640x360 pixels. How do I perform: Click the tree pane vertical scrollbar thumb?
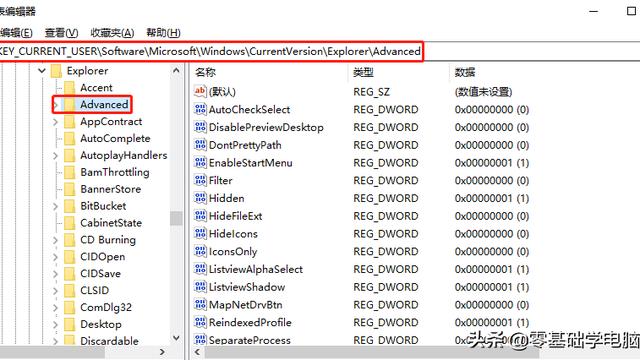(176, 218)
